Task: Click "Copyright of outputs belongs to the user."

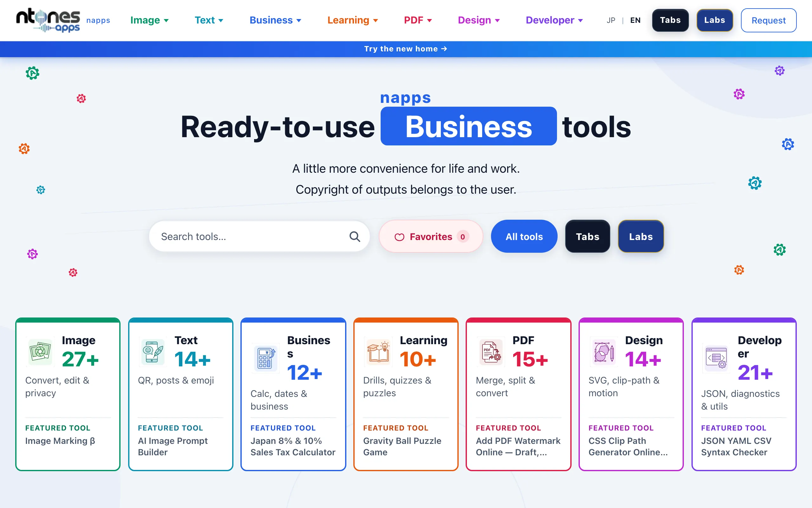Action: coord(406,190)
